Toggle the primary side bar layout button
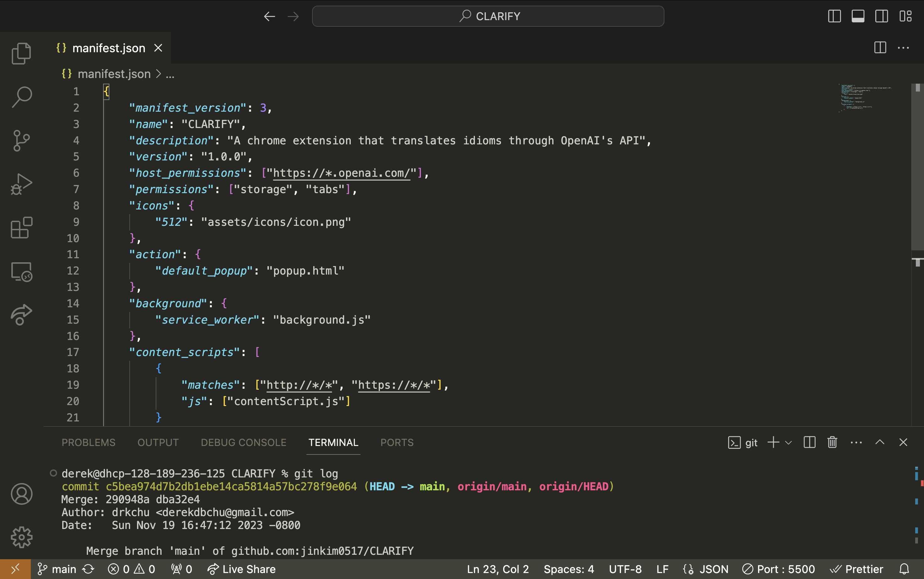Image resolution: width=924 pixels, height=579 pixels. [834, 16]
